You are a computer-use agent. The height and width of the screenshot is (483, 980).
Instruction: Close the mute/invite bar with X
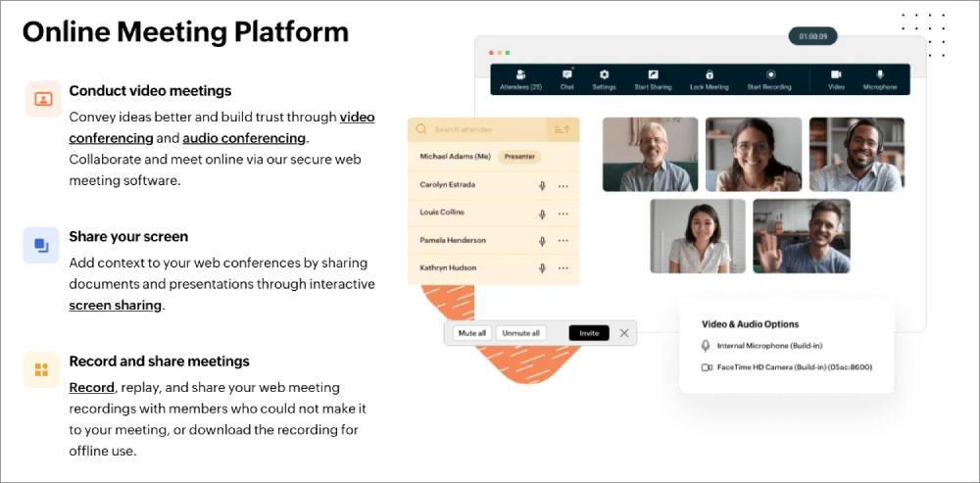623,333
